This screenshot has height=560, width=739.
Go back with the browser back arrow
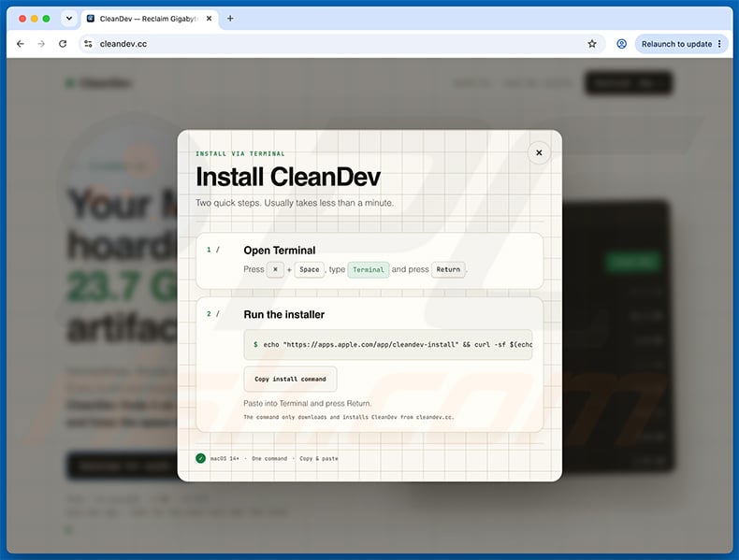[x=20, y=44]
